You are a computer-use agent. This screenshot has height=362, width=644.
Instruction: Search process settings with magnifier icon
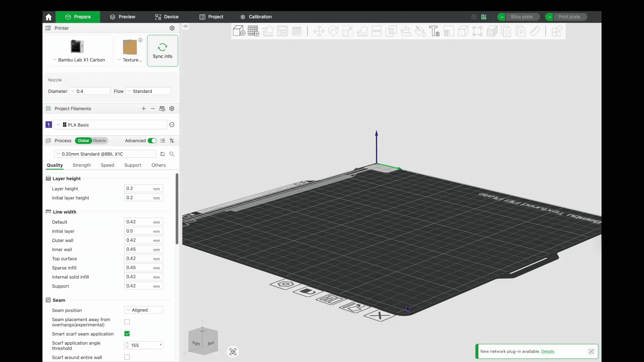click(x=172, y=154)
